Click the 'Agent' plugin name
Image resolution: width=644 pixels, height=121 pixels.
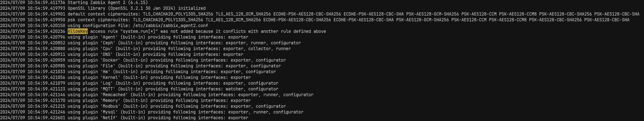click(x=109, y=37)
